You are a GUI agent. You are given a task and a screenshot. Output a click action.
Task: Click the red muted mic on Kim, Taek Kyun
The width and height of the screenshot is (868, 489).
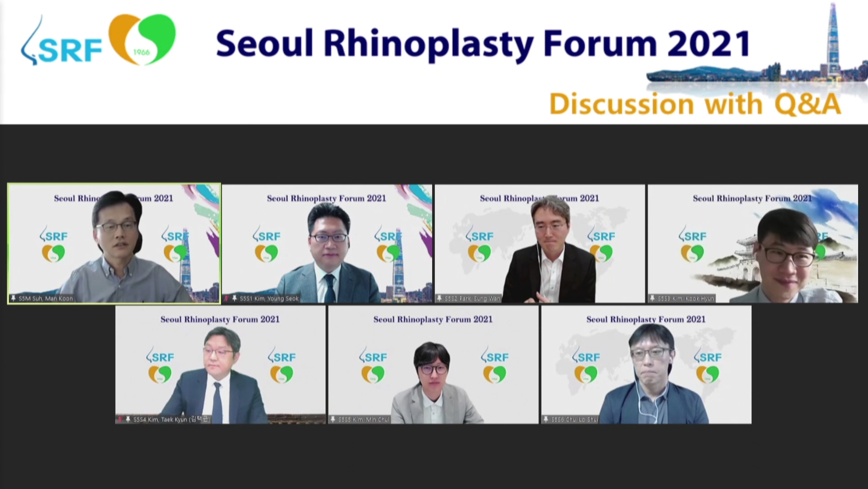120,419
